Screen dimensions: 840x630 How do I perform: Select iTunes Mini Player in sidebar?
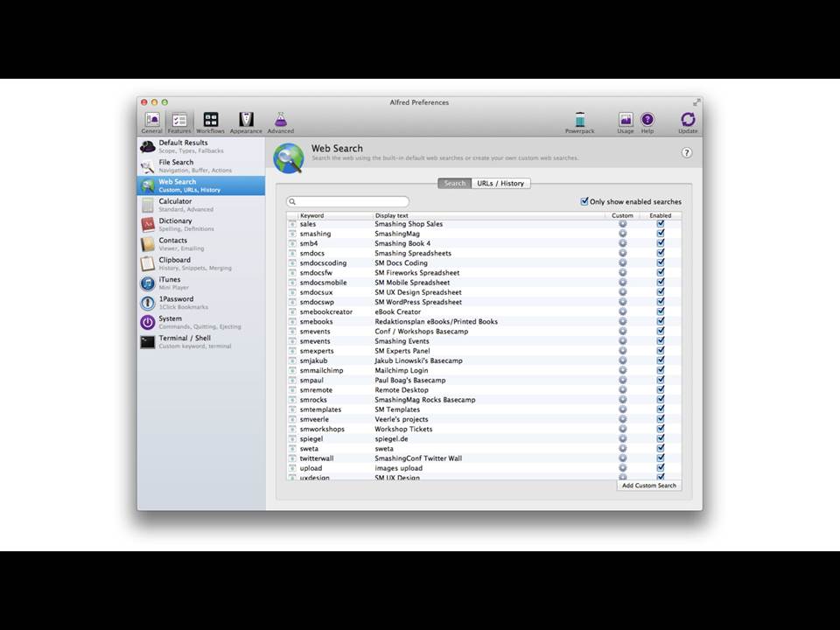201,283
